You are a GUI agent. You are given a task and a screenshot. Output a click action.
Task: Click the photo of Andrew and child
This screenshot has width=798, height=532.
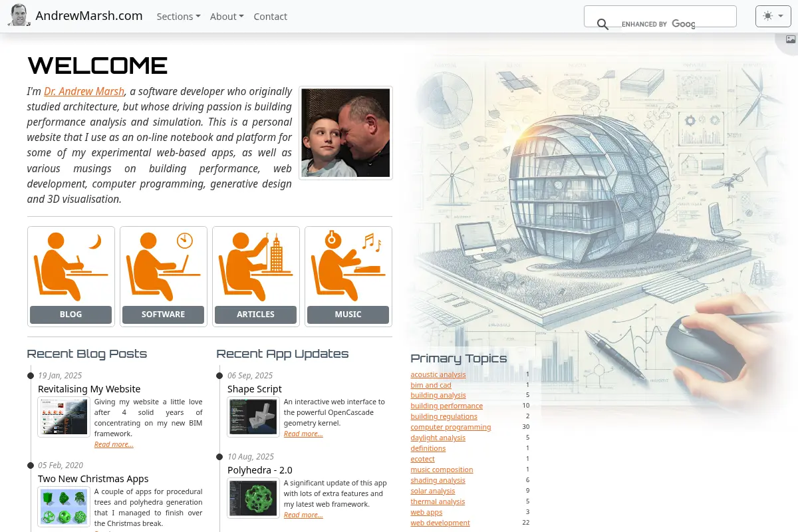(x=346, y=133)
